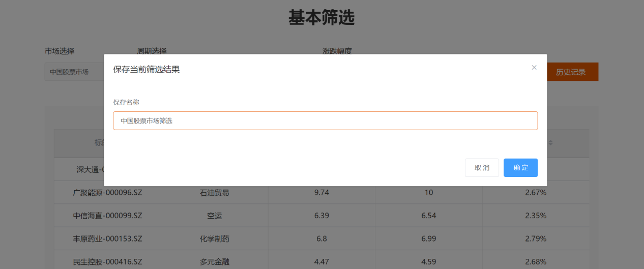Viewport: 644px width, 269px height.
Task: Expand the 中国股票市场 market dropdown
Action: pyautogui.click(x=74, y=72)
